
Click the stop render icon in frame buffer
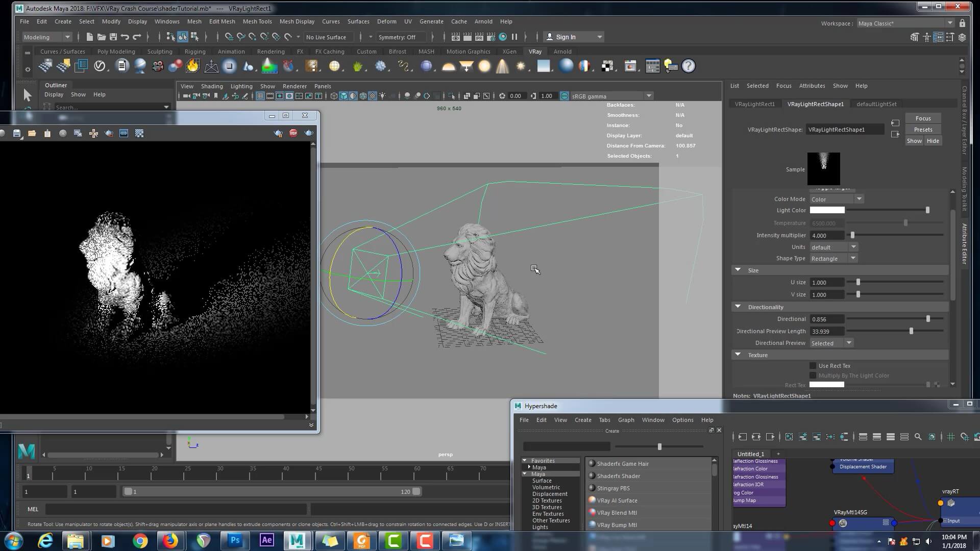click(293, 133)
